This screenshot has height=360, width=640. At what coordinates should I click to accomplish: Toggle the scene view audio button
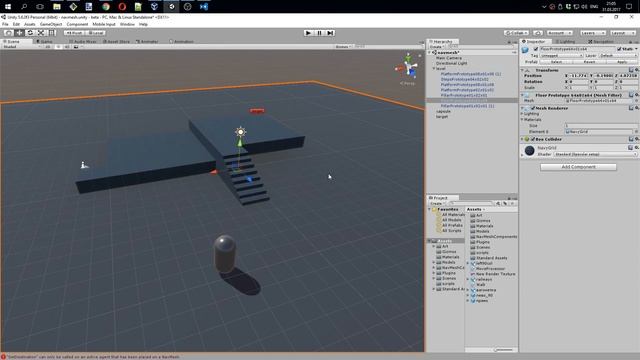pyautogui.click(x=67, y=47)
